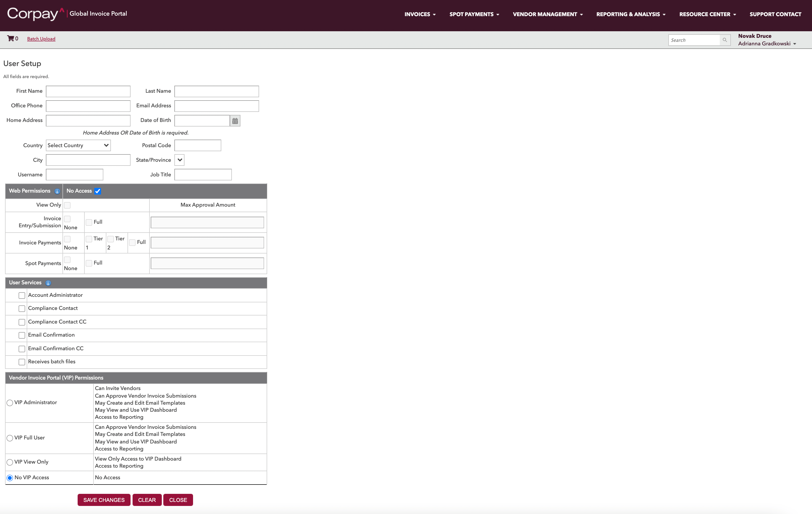Open the Batch Upload link
812x514 pixels.
pyautogui.click(x=41, y=39)
